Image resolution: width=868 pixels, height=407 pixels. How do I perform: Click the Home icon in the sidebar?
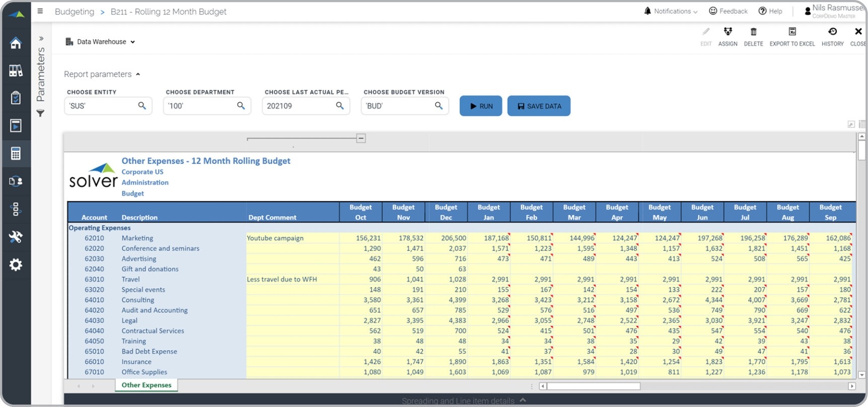tap(16, 43)
